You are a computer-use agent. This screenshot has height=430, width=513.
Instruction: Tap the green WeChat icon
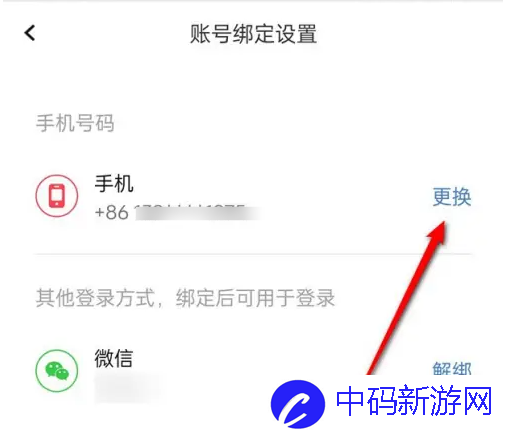[x=57, y=370]
